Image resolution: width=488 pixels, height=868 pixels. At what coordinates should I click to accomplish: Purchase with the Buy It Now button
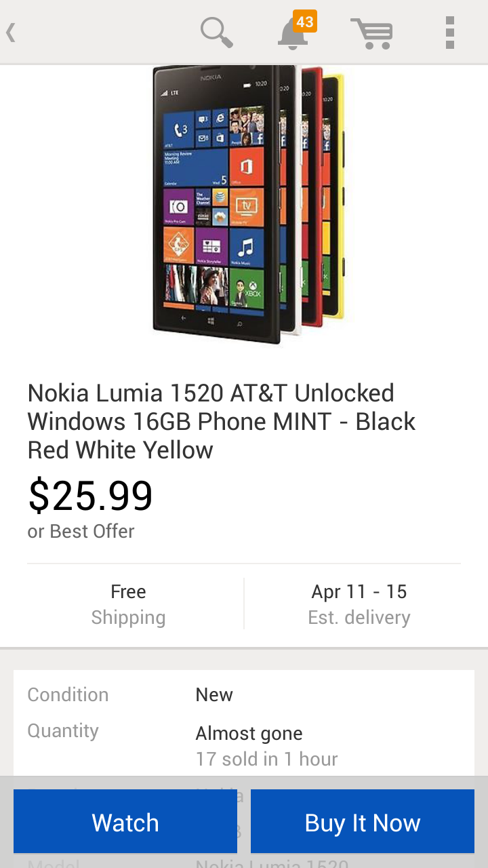(363, 821)
